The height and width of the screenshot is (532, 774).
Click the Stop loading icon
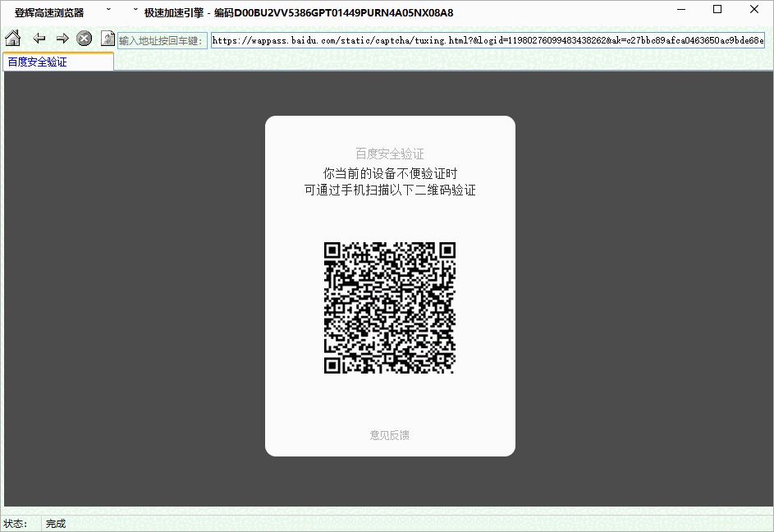(x=84, y=38)
